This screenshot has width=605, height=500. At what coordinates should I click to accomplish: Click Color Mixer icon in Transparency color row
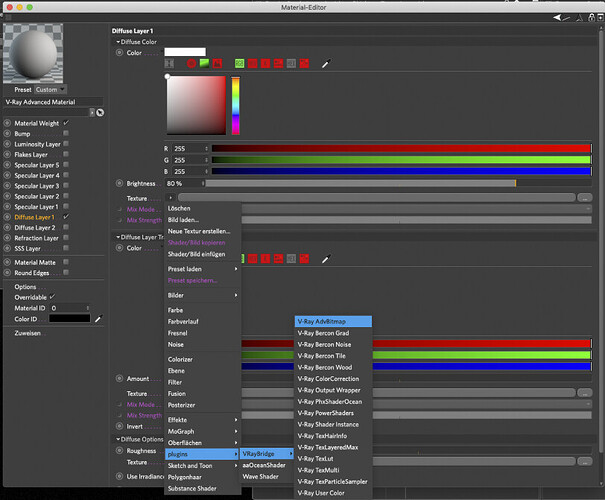pyautogui.click(x=278, y=258)
